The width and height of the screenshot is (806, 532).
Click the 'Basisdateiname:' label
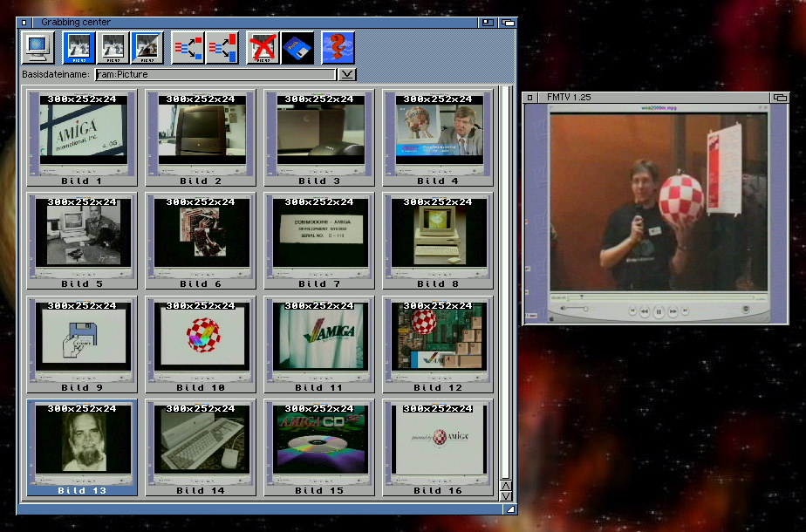[56, 74]
